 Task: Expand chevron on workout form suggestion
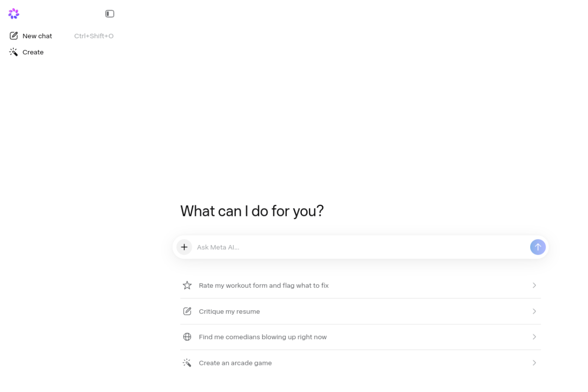[534, 285]
